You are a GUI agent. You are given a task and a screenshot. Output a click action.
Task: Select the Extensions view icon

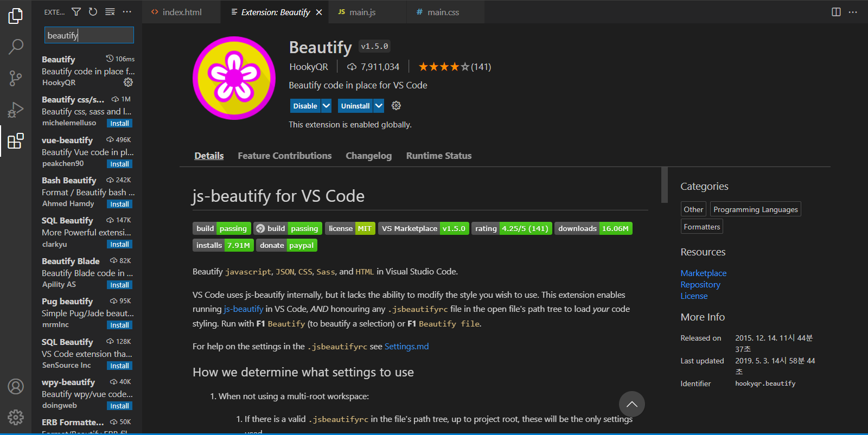click(x=16, y=141)
